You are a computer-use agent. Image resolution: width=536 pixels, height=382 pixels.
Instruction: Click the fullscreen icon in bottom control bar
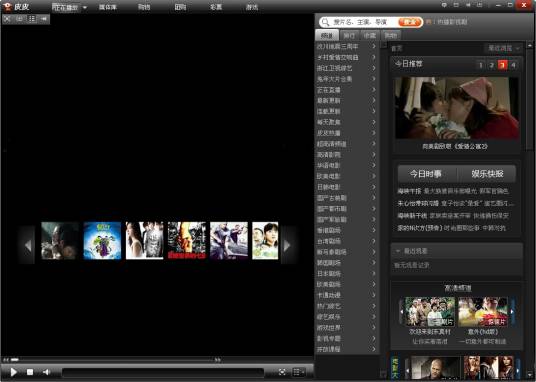pyautogui.click(x=282, y=372)
